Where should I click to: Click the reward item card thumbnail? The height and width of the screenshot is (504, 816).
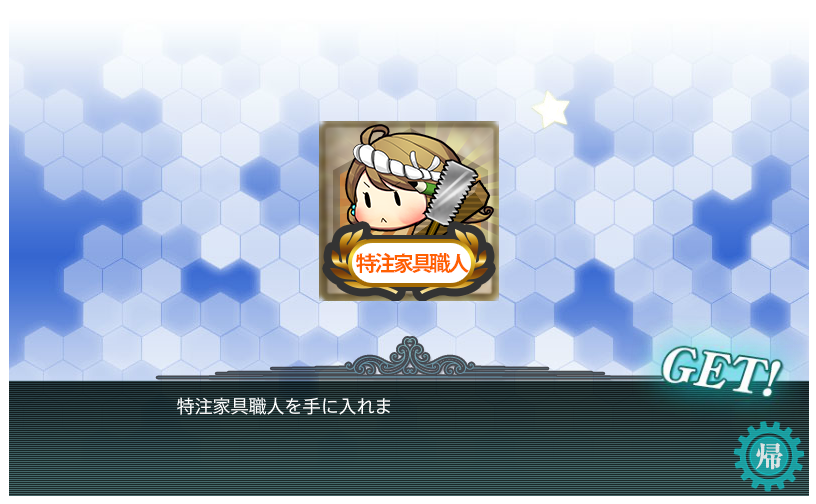click(409, 211)
